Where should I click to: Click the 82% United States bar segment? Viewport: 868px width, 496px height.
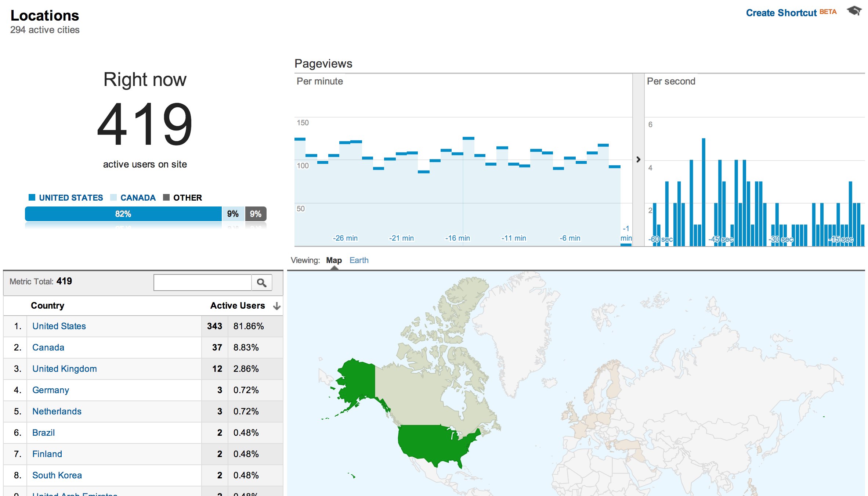pos(123,214)
